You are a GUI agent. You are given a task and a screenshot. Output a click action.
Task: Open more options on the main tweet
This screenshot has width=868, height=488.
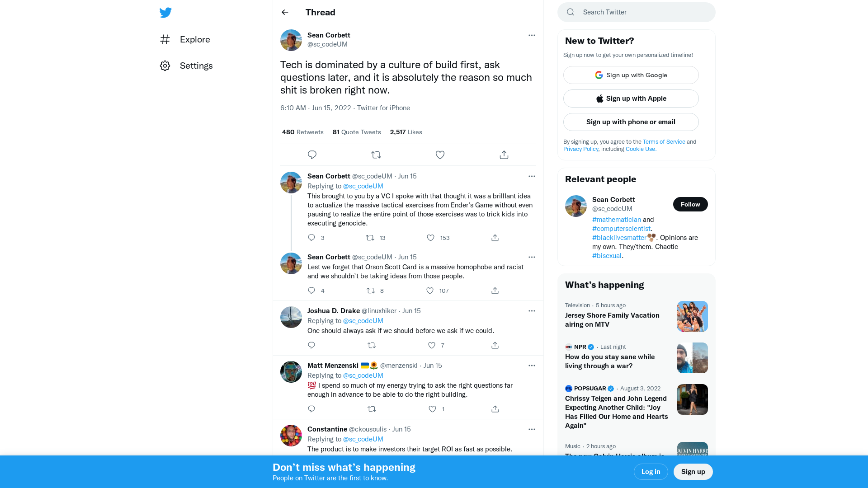click(532, 35)
